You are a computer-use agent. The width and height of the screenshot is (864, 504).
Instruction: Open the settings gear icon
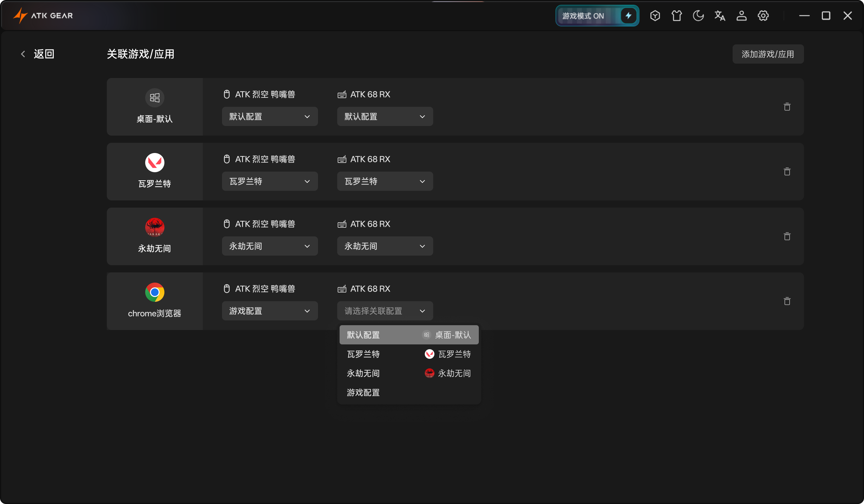click(763, 16)
